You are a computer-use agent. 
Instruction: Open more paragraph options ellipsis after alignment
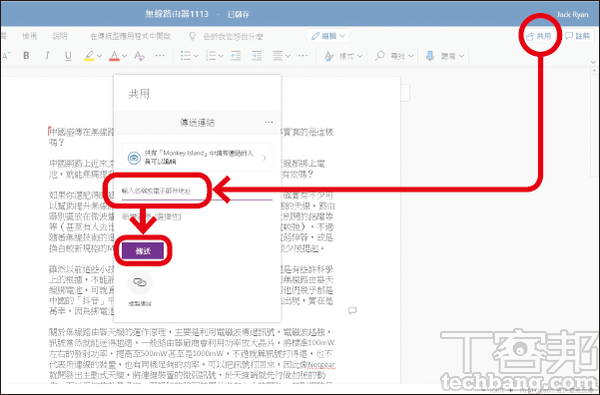point(303,56)
